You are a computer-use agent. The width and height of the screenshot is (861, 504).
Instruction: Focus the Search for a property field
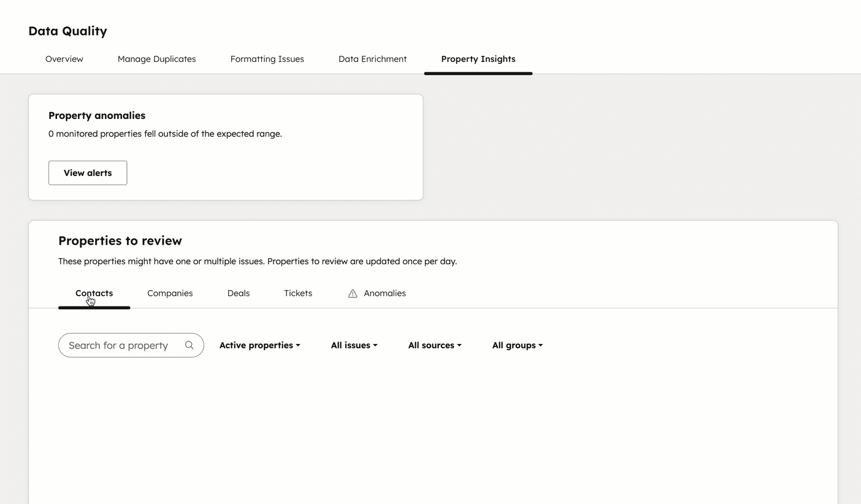coord(118,345)
